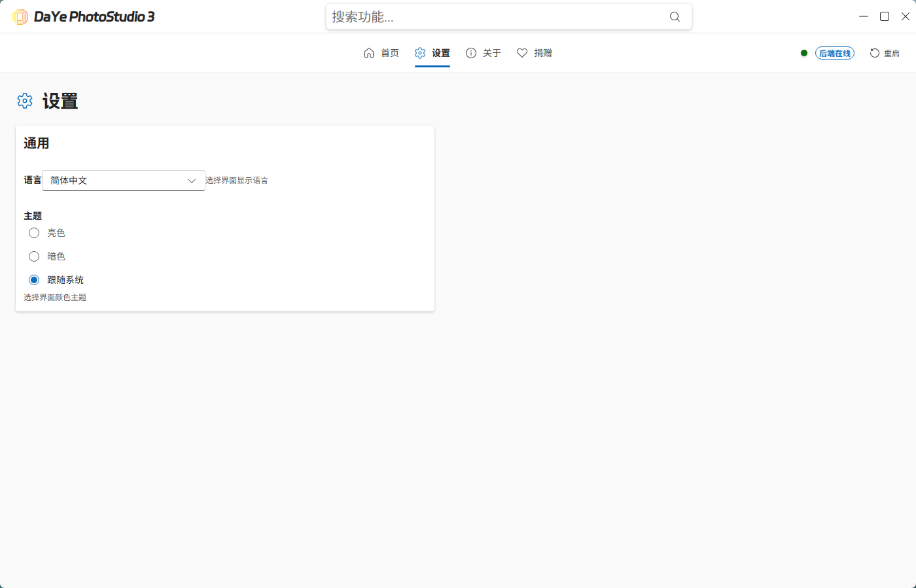This screenshot has width=916, height=588.
Task: Click the heart icon beside 捐赠
Action: [x=522, y=53]
